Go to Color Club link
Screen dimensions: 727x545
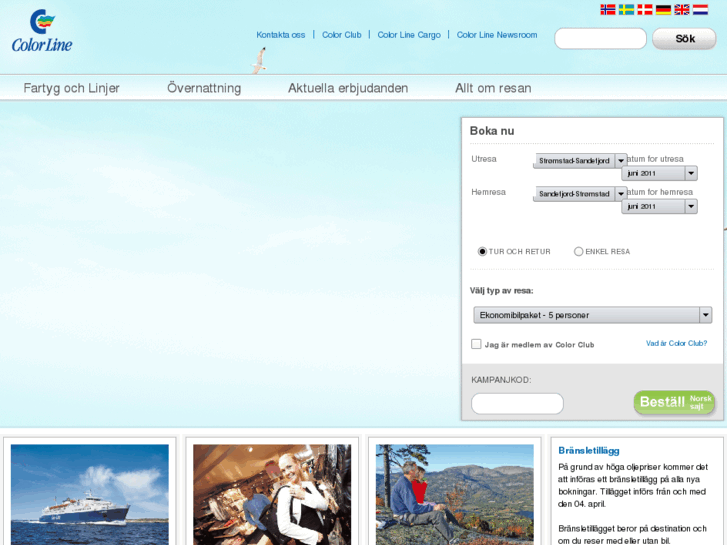[x=342, y=35]
